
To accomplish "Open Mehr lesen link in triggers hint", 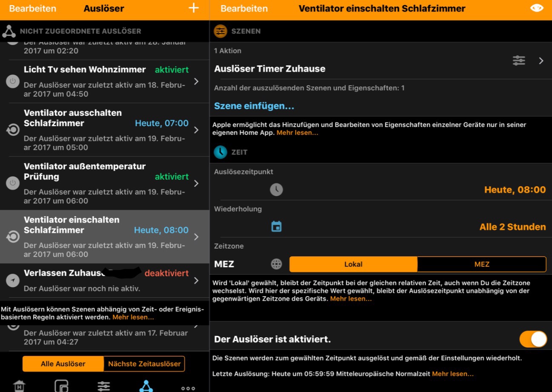I will [x=133, y=317].
